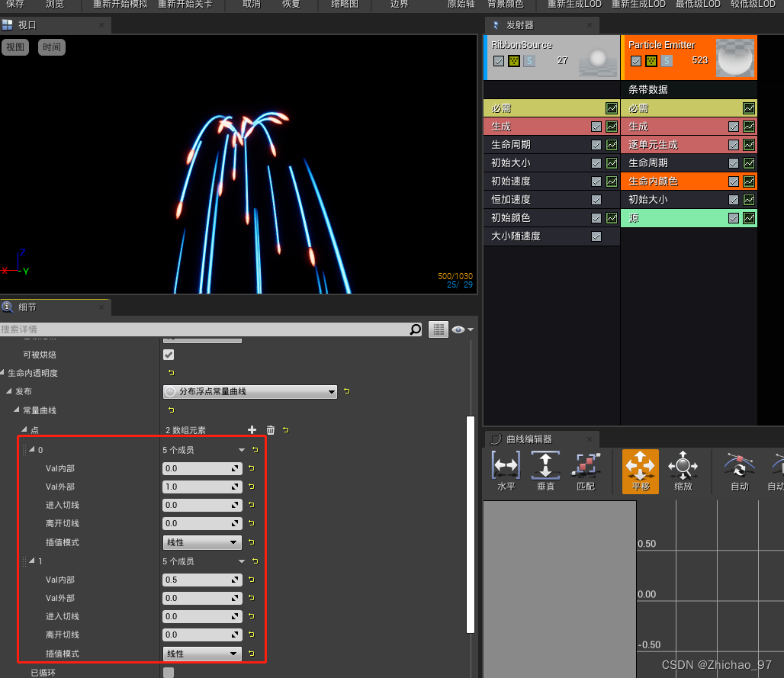The width and height of the screenshot is (784, 678).
Task: Toggle the 可被烘焙 checkbox
Action: pos(169,355)
